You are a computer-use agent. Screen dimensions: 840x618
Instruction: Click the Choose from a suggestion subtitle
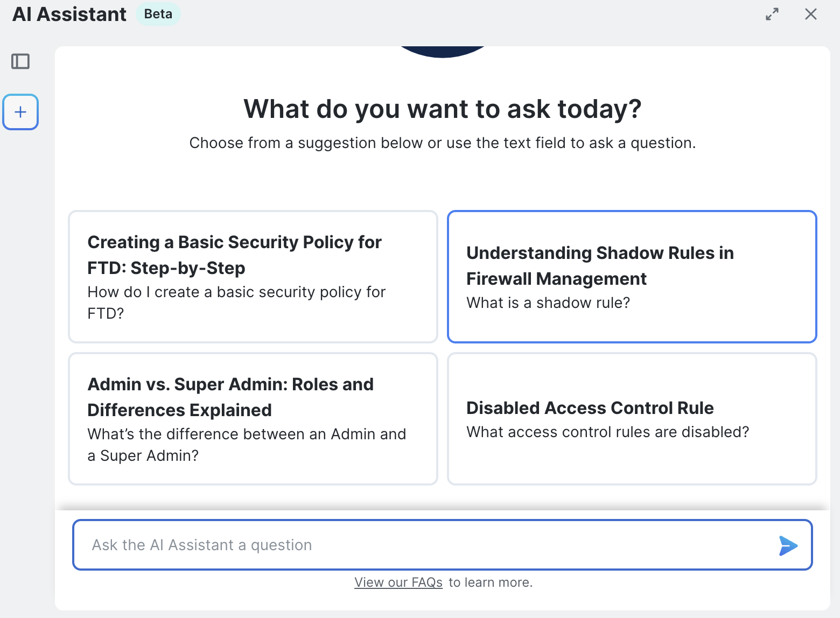442,143
